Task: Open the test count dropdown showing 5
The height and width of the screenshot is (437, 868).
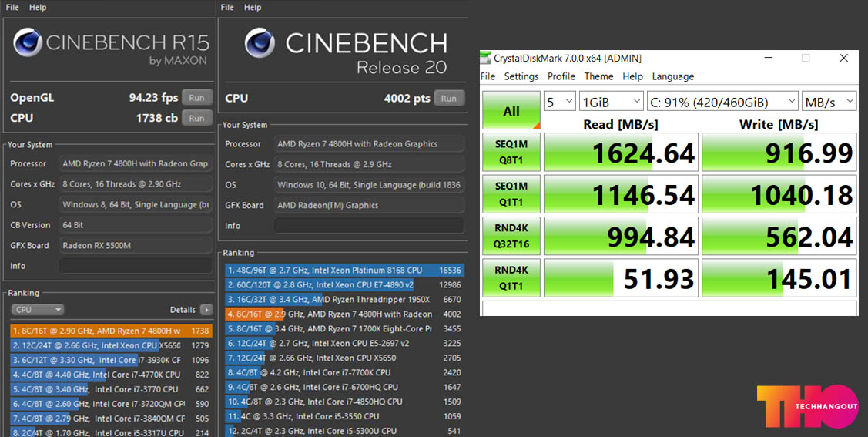Action: [x=560, y=102]
